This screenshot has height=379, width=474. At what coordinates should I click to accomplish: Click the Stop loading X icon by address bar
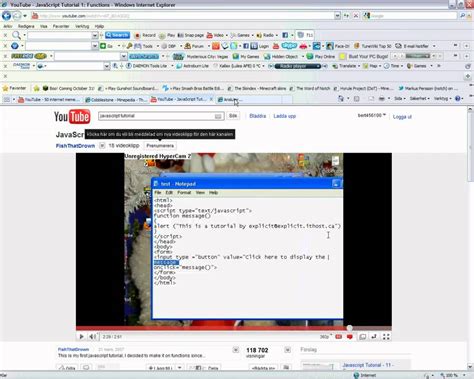(356, 16)
